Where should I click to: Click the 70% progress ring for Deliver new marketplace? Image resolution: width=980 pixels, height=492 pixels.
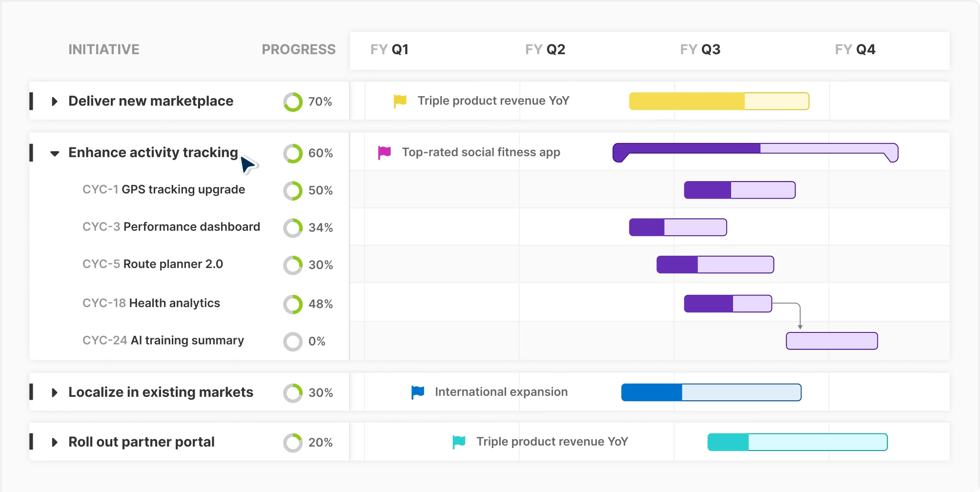pos(292,101)
